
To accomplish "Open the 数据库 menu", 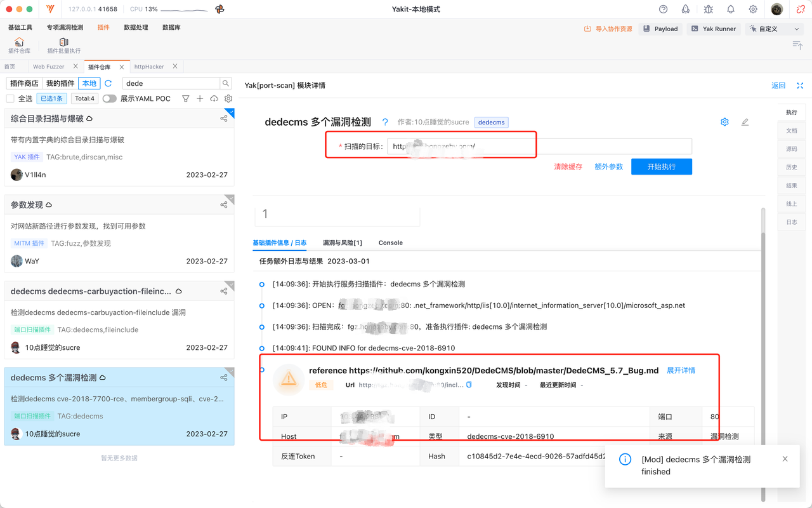I will [171, 27].
